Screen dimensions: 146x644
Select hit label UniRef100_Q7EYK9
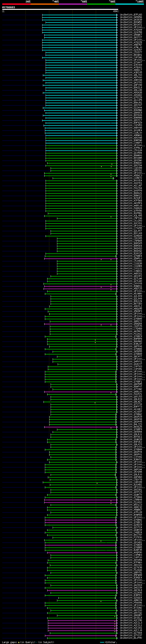131,65
